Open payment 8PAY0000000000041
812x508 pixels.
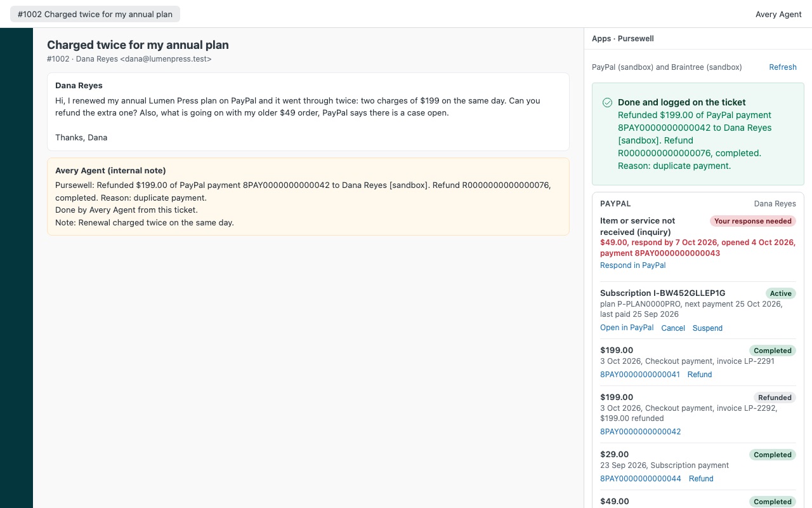tap(640, 375)
